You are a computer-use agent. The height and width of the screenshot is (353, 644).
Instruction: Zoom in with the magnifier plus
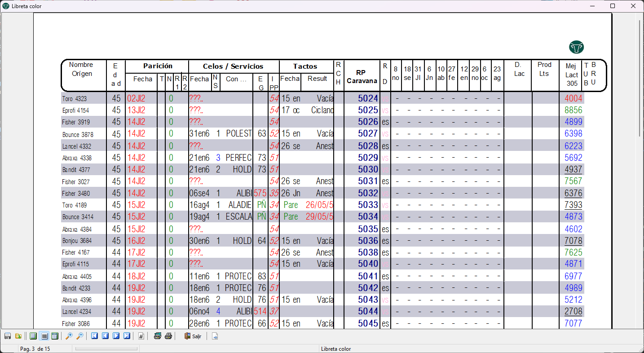(x=69, y=336)
